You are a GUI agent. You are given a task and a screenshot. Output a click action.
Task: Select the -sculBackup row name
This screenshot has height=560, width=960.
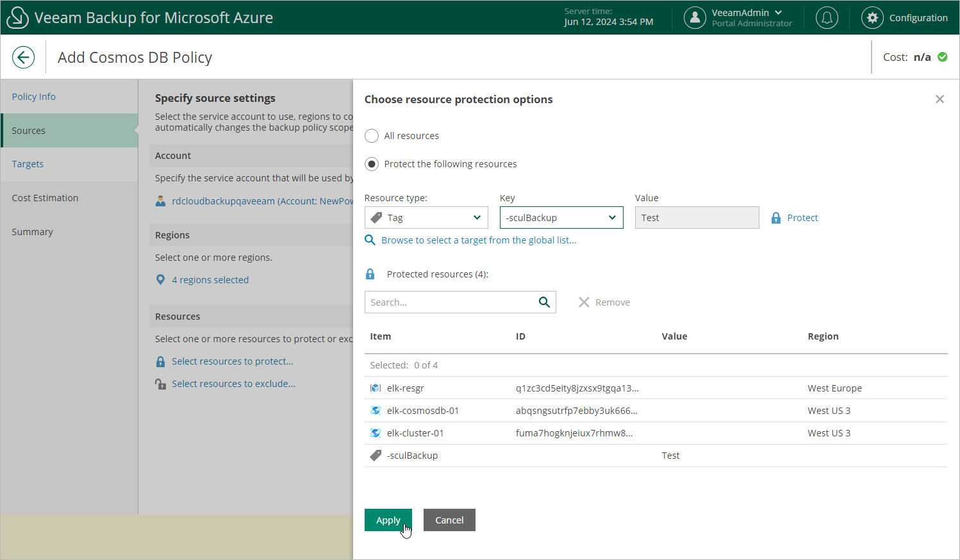412,456
